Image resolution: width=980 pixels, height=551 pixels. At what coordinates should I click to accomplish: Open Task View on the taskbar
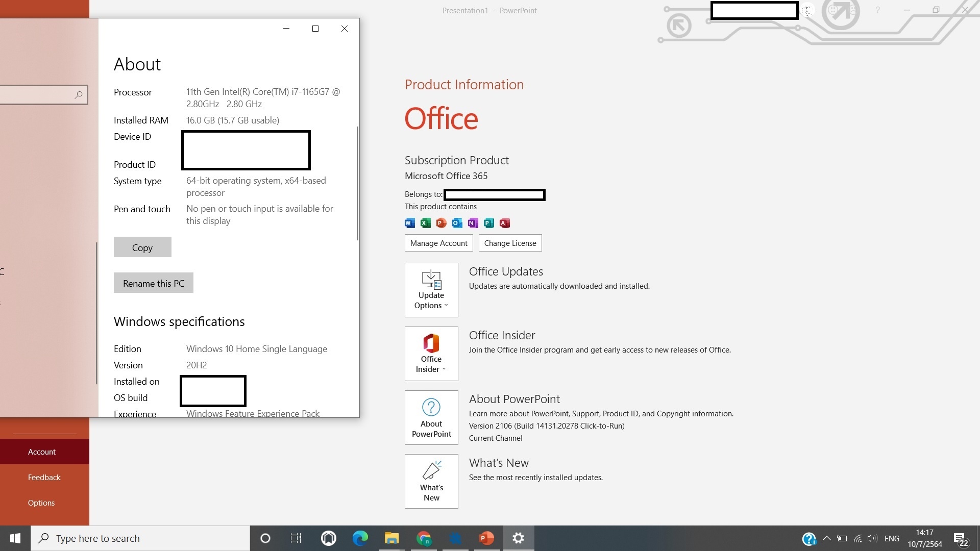296,538
